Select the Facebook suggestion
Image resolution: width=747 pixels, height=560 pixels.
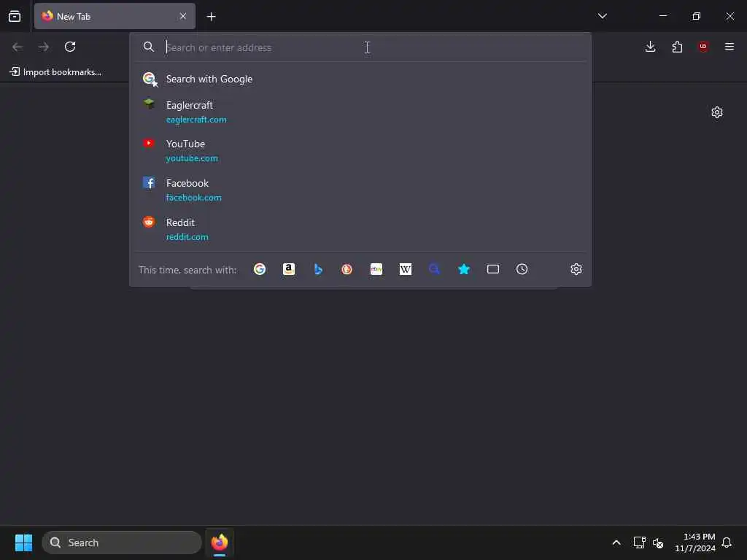[x=360, y=190]
